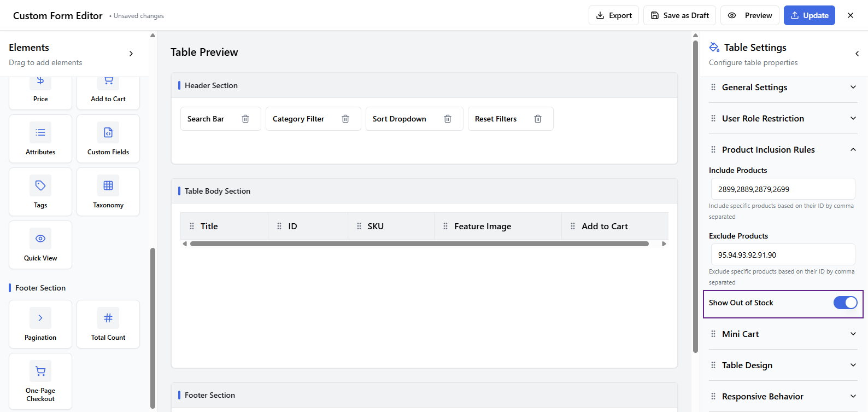
Task: Click the Tags element tile
Action: 40,192
